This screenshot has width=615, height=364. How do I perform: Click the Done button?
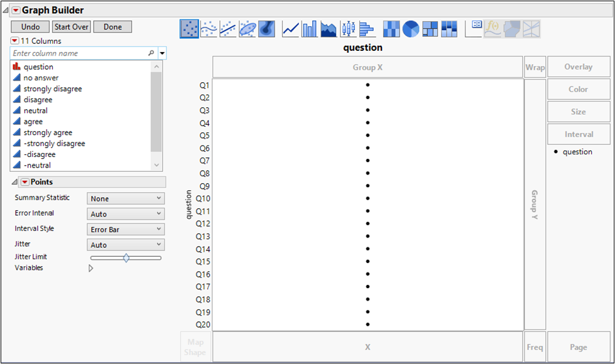[x=112, y=26]
